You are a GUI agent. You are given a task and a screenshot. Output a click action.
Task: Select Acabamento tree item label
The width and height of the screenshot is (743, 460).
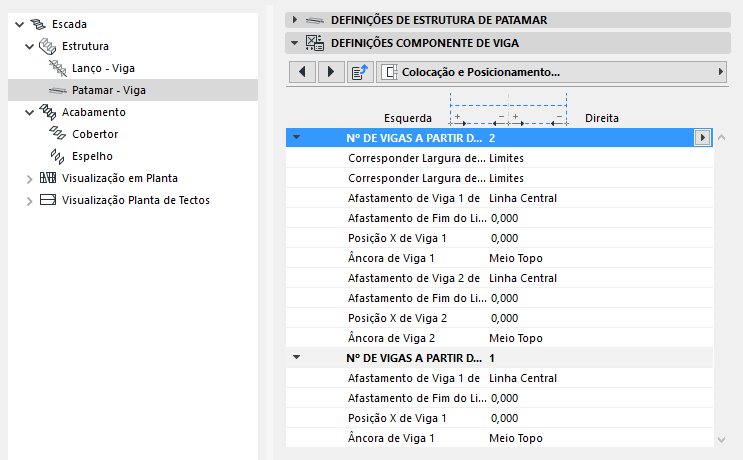tap(94, 112)
